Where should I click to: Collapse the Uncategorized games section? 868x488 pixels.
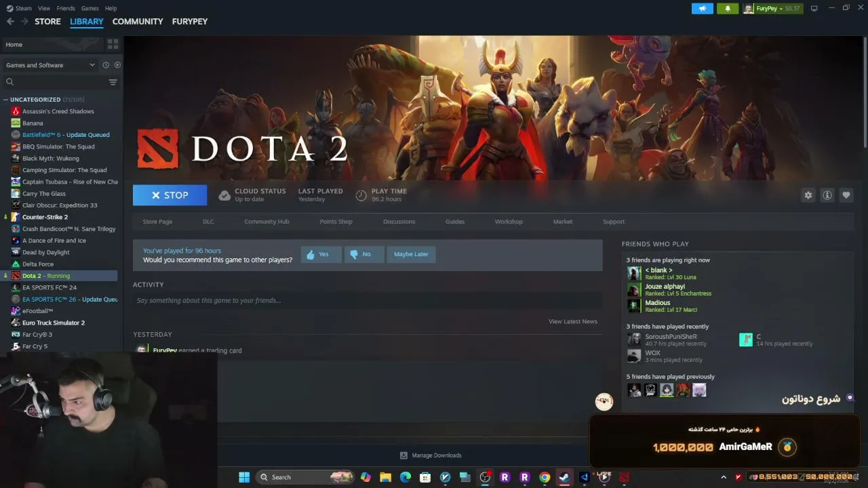pos(6,100)
